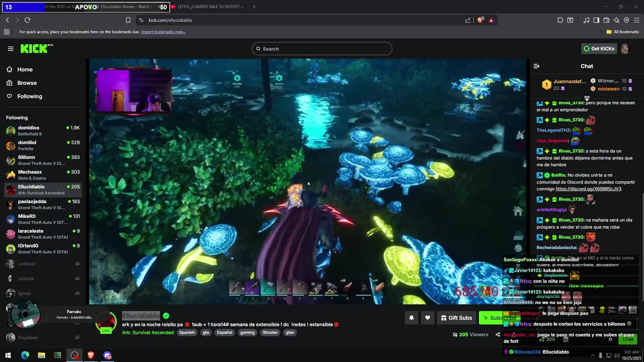Open Leo AI sparkle icon

616,20
